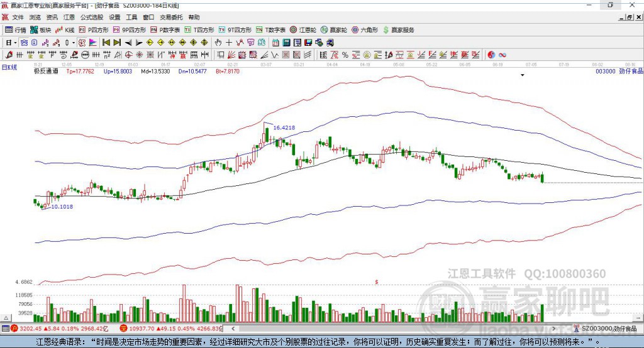
Task: Open the P四方形 tool
Action: (x=94, y=30)
